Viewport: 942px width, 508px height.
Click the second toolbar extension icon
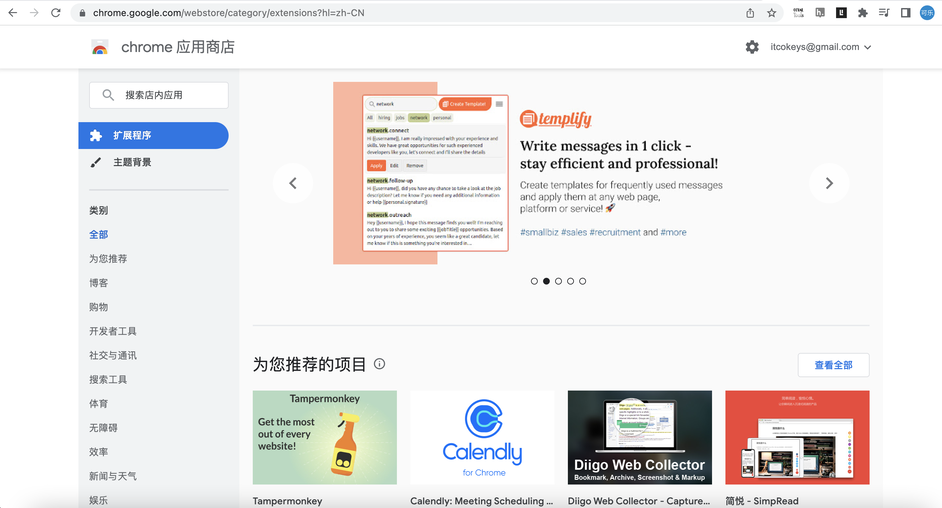point(820,13)
